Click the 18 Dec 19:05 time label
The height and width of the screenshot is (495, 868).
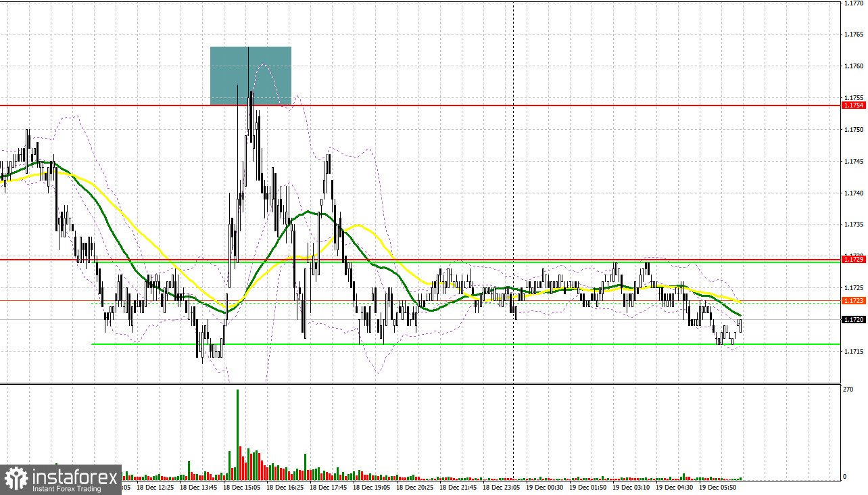pyautogui.click(x=370, y=486)
